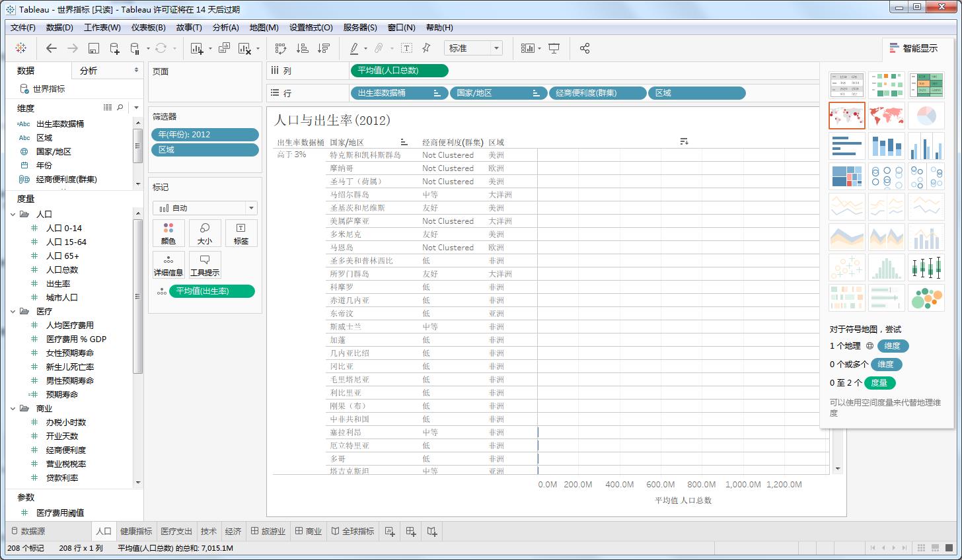Click the share workbook icon
This screenshot has height=560, width=962.
(584, 48)
